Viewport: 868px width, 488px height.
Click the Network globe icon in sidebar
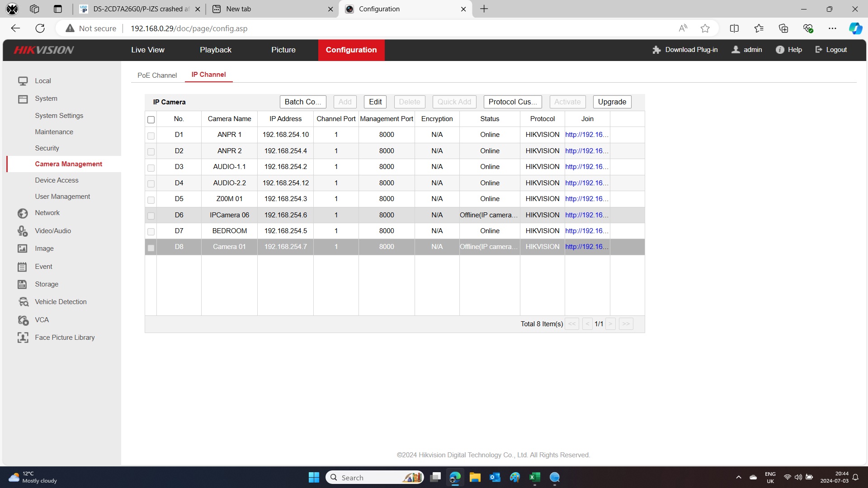tap(23, 213)
